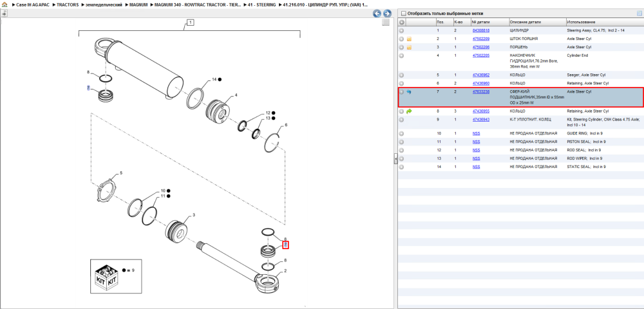Open part number link 47436943
Viewport: 644px width, 309px height.
click(481, 119)
